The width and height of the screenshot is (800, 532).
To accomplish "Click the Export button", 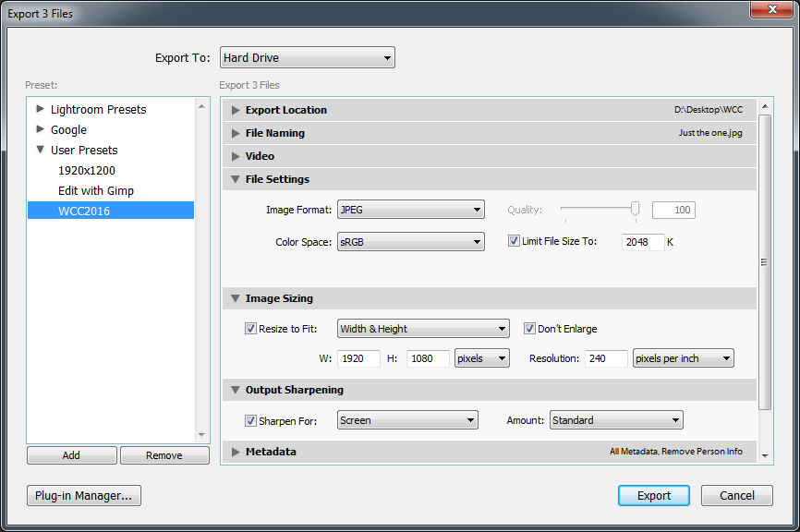I will (653, 495).
